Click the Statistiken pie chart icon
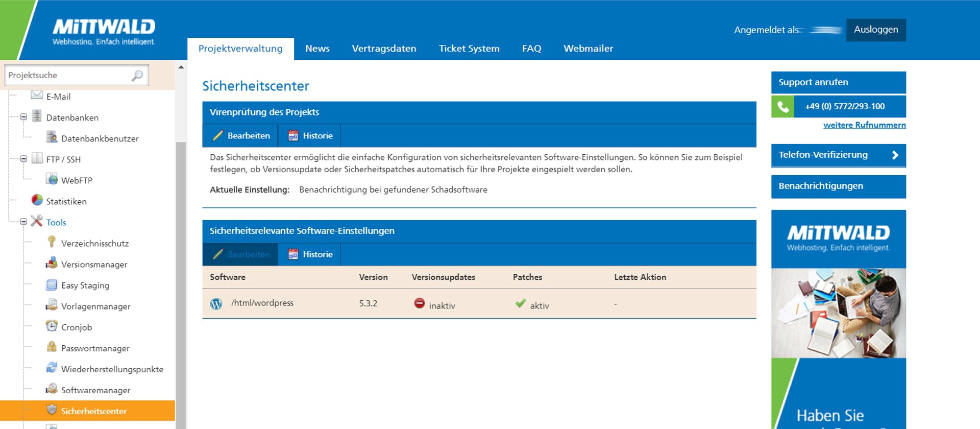Image resolution: width=980 pixels, height=429 pixels. click(x=37, y=200)
